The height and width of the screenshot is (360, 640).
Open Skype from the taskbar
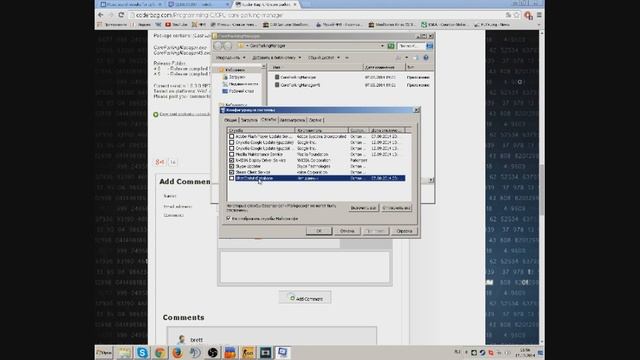[142, 352]
